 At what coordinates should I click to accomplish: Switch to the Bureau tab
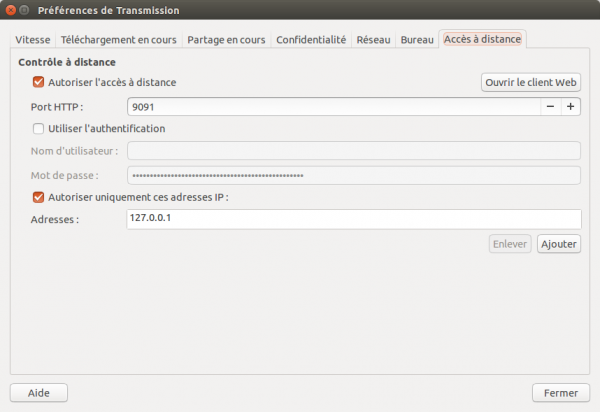pyautogui.click(x=417, y=39)
